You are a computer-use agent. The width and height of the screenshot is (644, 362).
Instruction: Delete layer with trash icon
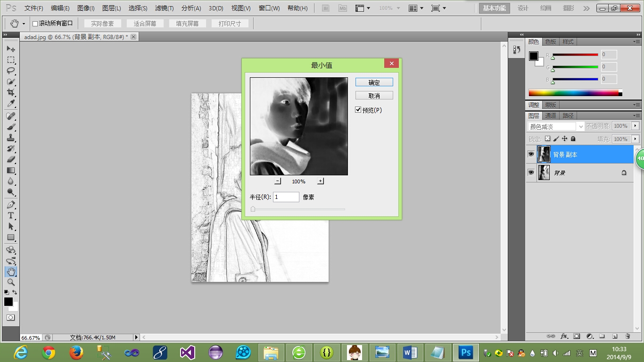627,336
